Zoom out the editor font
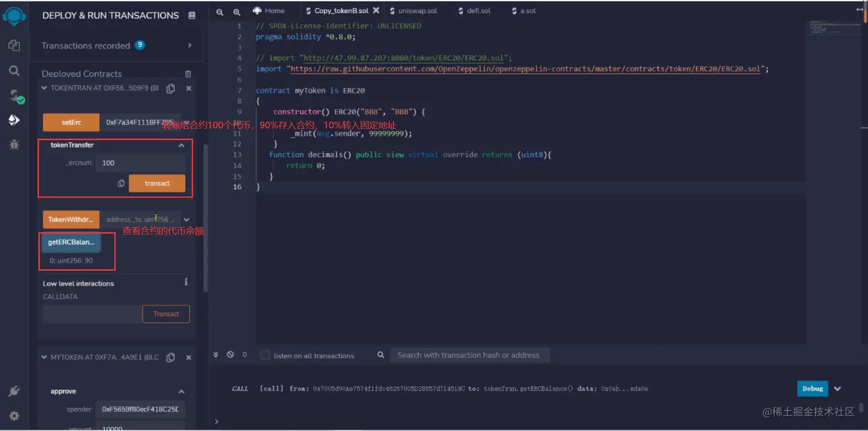This screenshot has height=431, width=868. click(220, 11)
